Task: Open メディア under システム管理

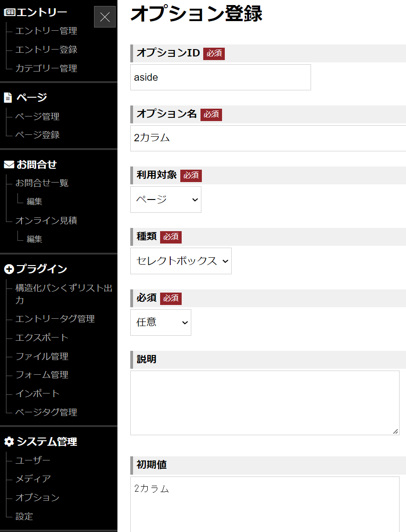Action: (x=34, y=479)
